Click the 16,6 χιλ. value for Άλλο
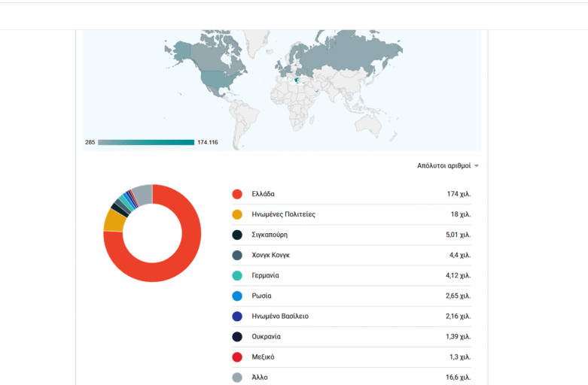 coord(458,377)
